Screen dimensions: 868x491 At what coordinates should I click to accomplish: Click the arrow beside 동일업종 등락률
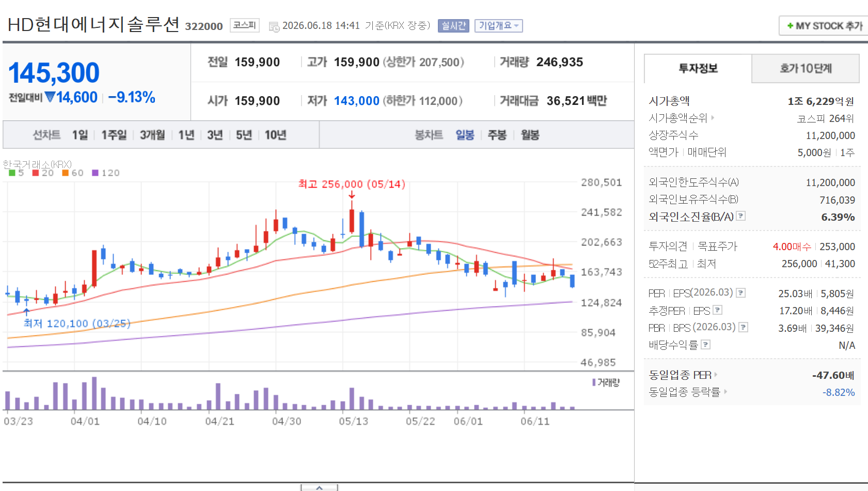(x=725, y=392)
